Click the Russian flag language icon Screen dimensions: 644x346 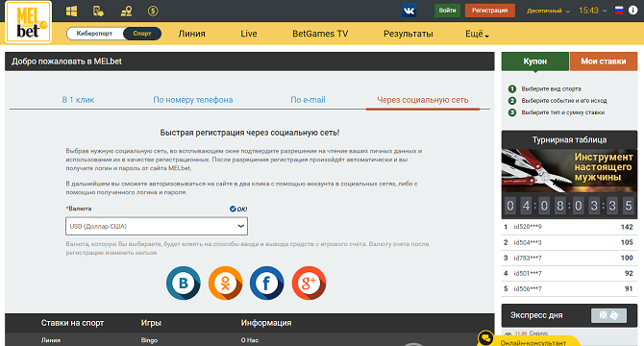[619, 11]
